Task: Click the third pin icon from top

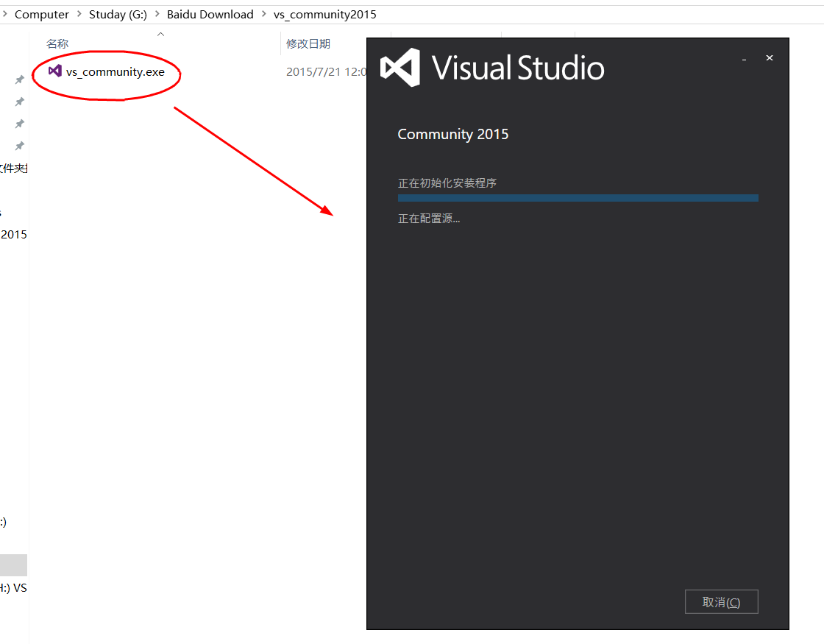Action: 20,124
